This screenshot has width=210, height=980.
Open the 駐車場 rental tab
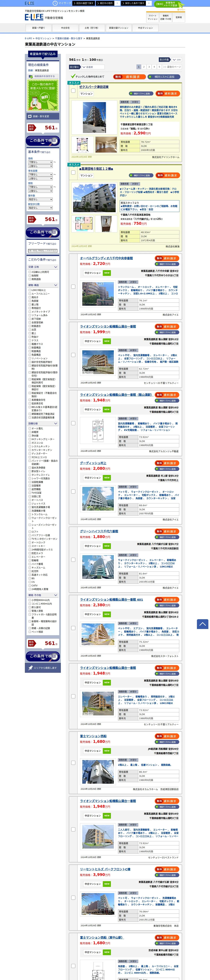click(179, 17)
